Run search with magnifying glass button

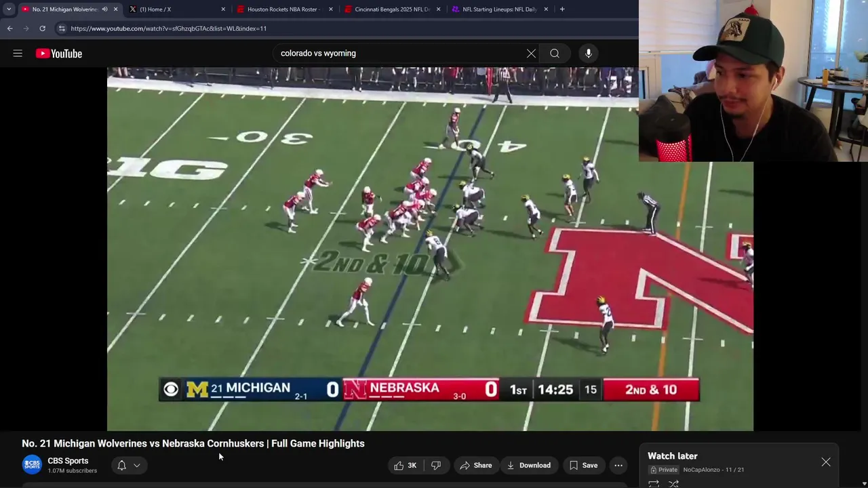click(555, 54)
